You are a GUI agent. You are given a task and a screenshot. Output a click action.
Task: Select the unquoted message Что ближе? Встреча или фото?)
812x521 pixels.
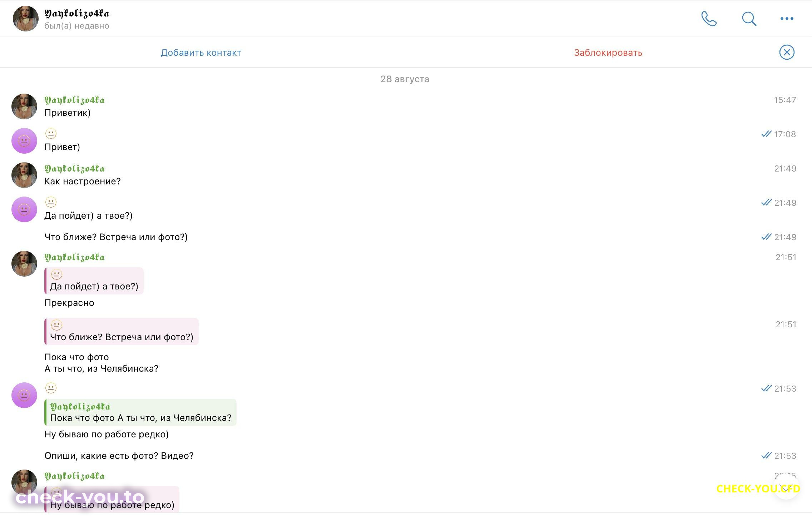[116, 237]
